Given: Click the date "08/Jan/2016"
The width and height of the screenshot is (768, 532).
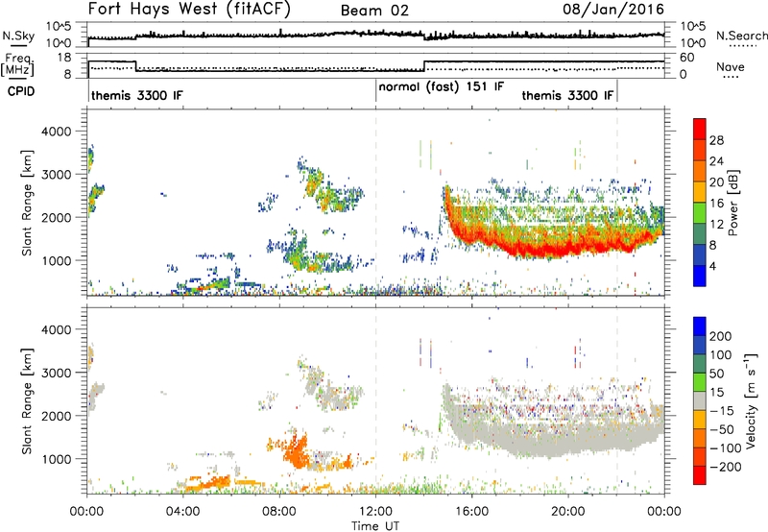Looking at the screenshot, I should coord(613,9).
